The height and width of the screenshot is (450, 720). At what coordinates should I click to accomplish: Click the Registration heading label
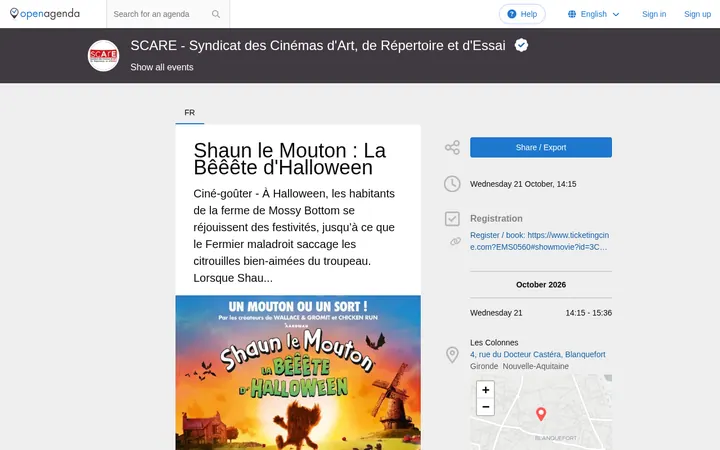pyautogui.click(x=496, y=219)
